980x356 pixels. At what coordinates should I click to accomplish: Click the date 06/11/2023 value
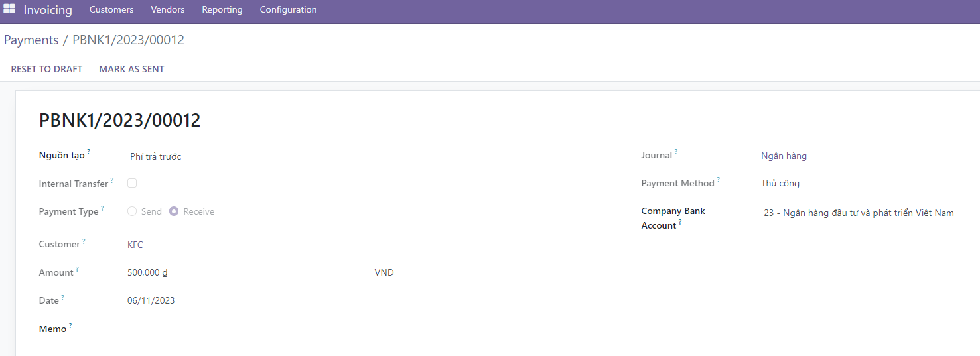point(151,300)
